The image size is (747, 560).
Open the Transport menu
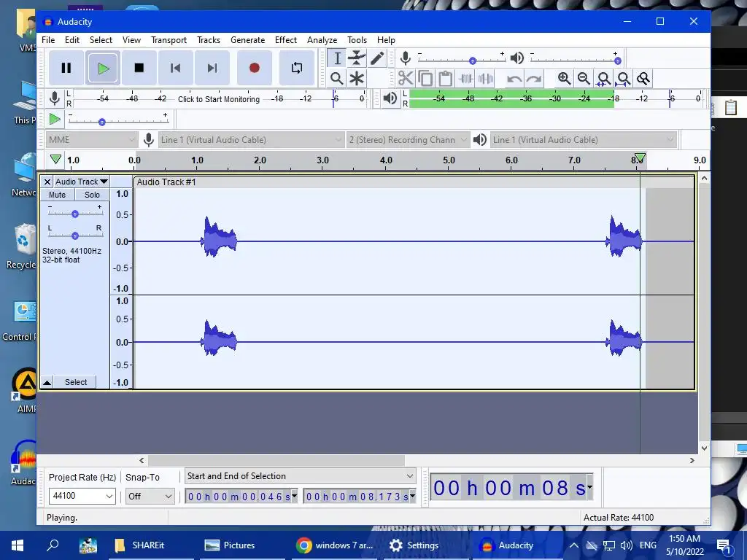pos(169,40)
